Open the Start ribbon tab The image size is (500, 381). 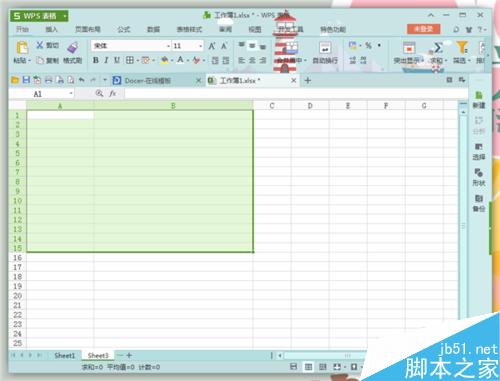(22, 29)
